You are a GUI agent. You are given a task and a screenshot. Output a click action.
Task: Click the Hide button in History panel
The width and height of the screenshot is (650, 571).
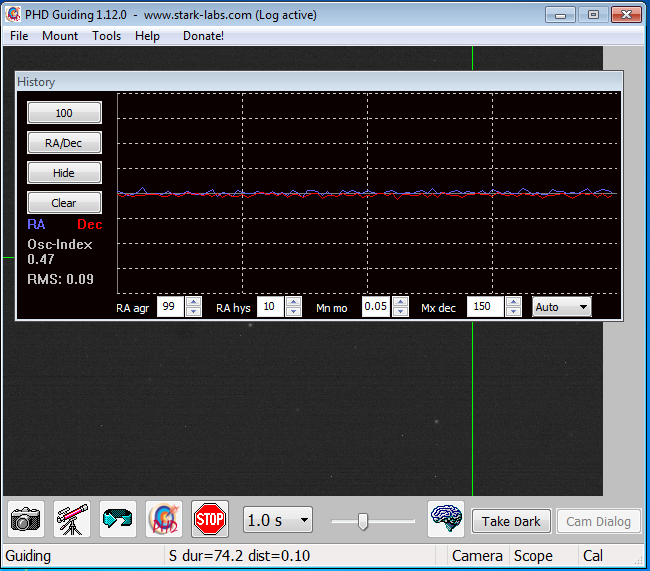[x=64, y=173]
